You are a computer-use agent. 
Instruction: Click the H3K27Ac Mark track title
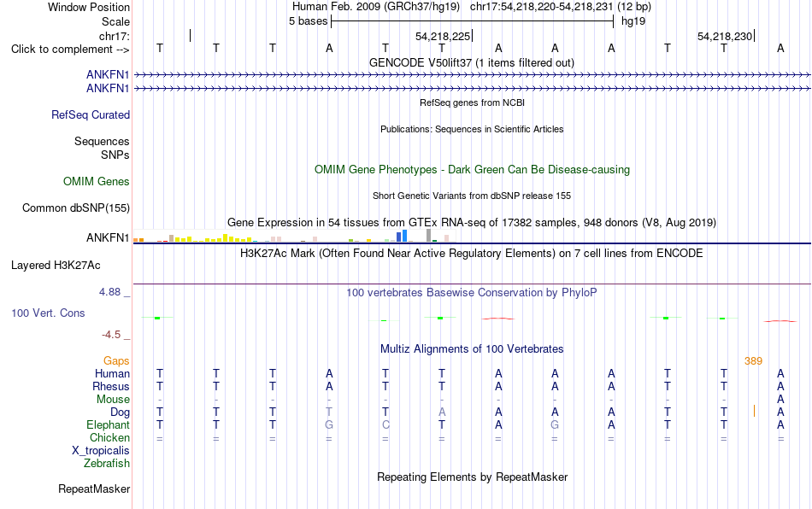(x=471, y=254)
